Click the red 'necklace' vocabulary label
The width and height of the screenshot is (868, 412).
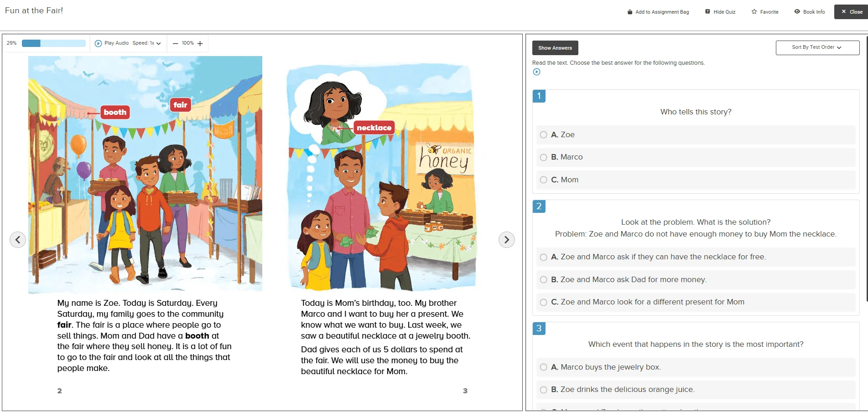[x=374, y=128]
